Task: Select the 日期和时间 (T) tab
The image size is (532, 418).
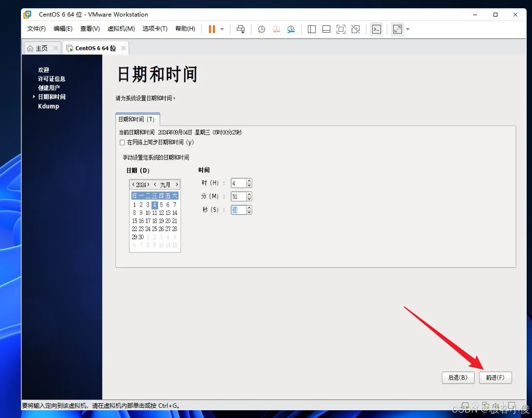Action: (137, 119)
